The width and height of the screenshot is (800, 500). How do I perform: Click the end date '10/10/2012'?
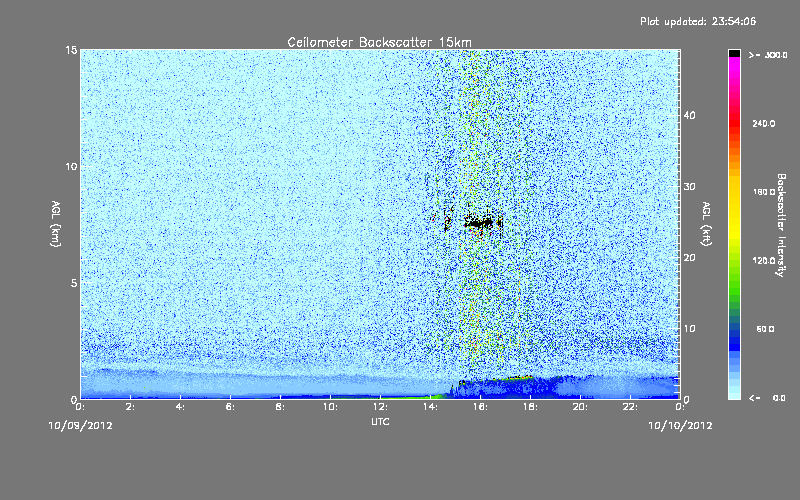(680, 425)
